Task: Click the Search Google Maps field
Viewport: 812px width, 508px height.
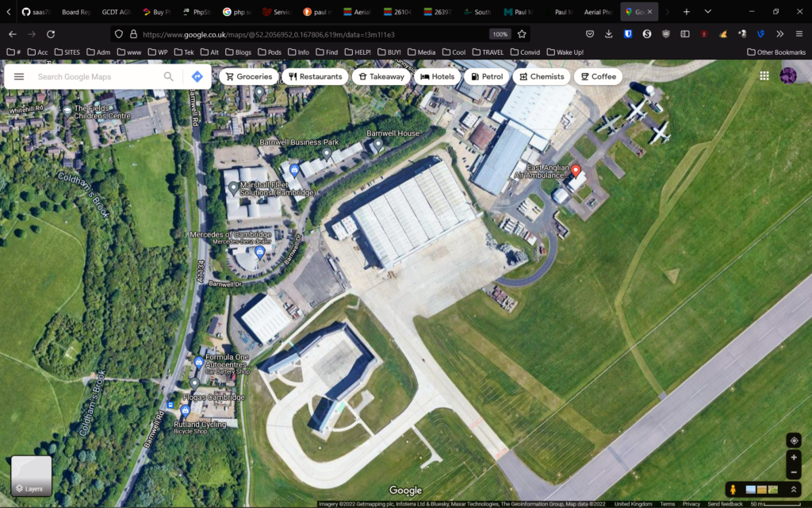Action: click(95, 77)
